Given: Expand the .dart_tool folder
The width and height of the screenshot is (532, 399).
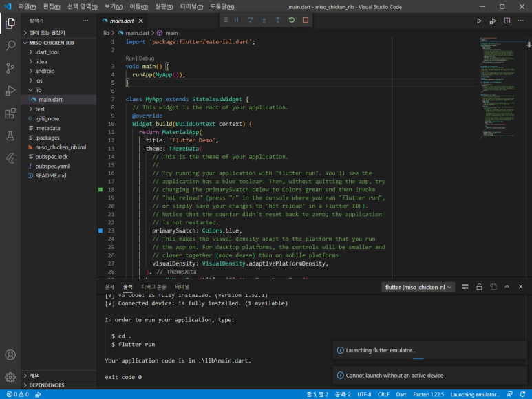Looking at the screenshot, I should (58, 52).
